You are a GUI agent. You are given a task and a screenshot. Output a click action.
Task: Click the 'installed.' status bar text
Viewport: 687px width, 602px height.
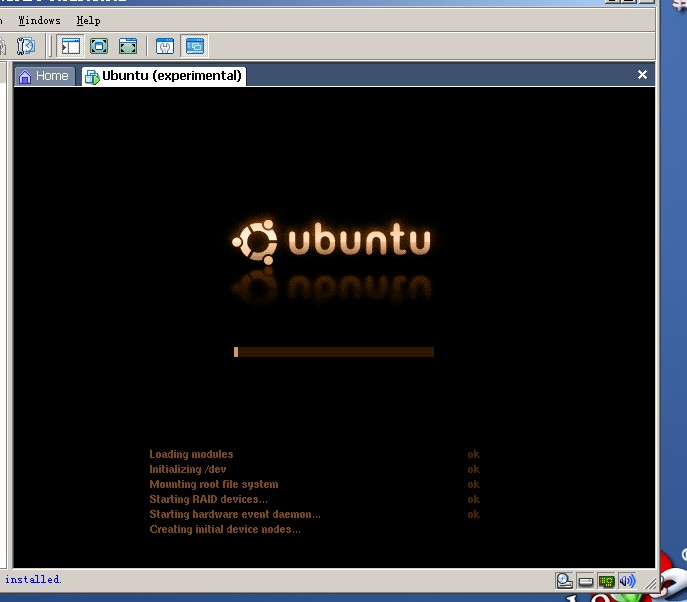tap(33, 580)
